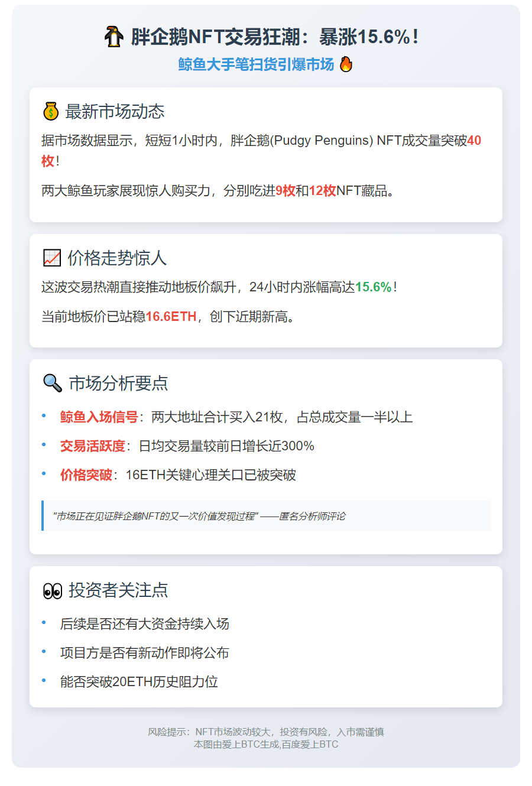Click the red 16.6ETH floor price
Screen dimensions: 532x786
171,317
